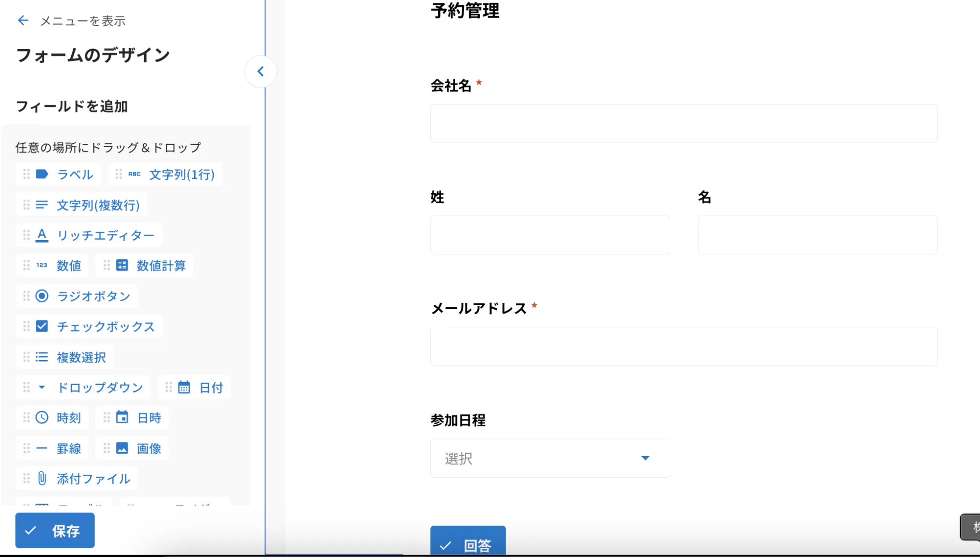Select the 文字列(1行) ABC icon
Image resolution: width=980 pixels, height=557 pixels.
coord(134,174)
